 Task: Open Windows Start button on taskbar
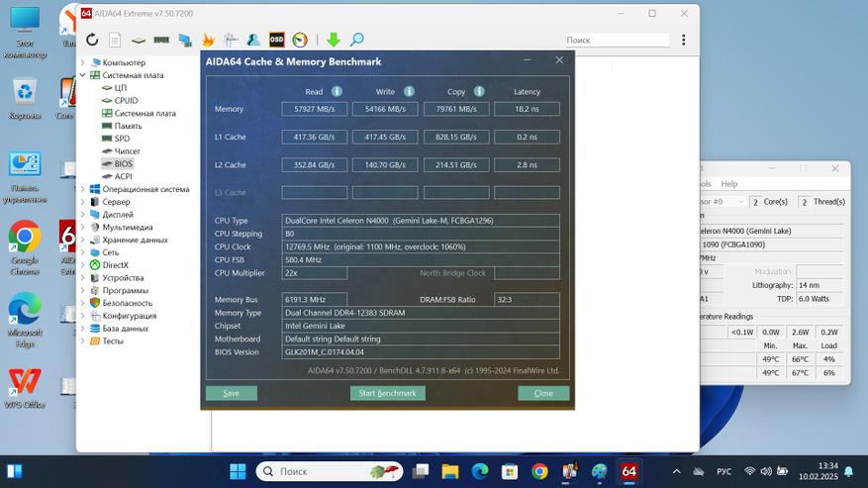(x=239, y=472)
